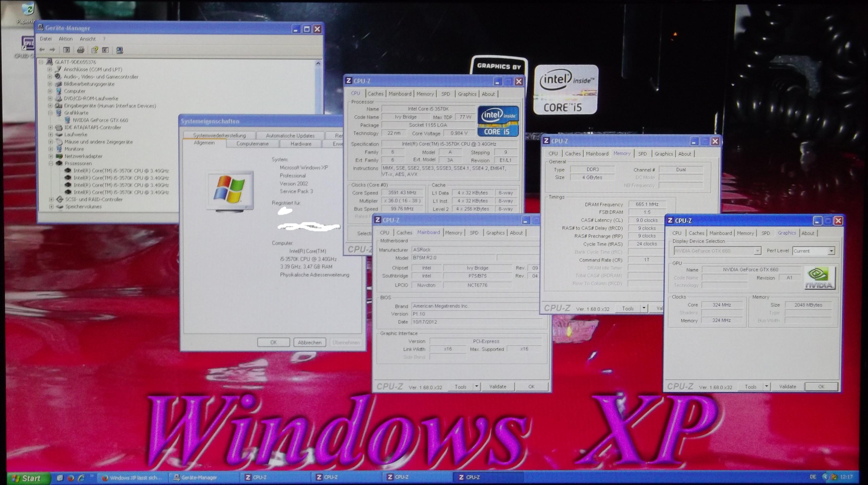Switch to the Hardware tab in Systemeigenschaften
This screenshot has height=485, width=868.
[301, 144]
